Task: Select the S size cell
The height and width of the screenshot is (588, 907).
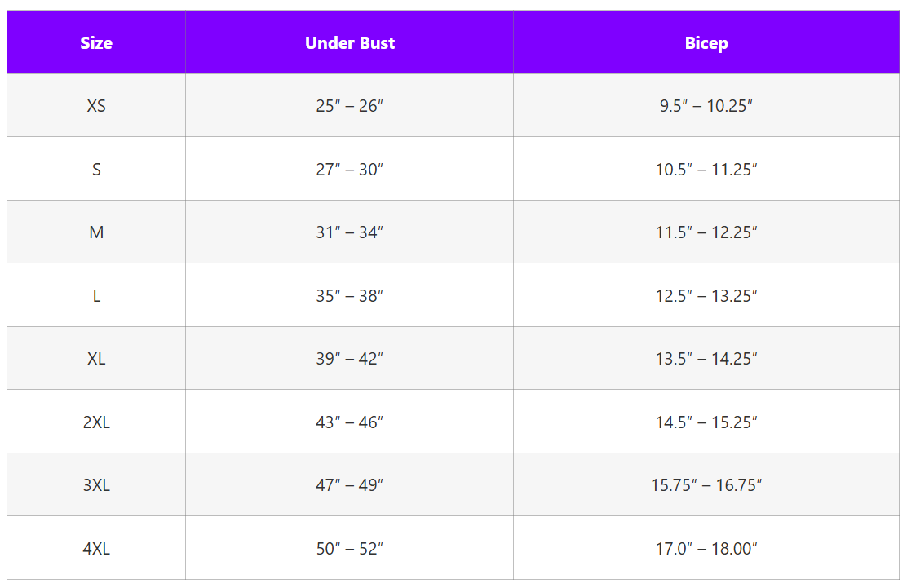Action: (96, 170)
